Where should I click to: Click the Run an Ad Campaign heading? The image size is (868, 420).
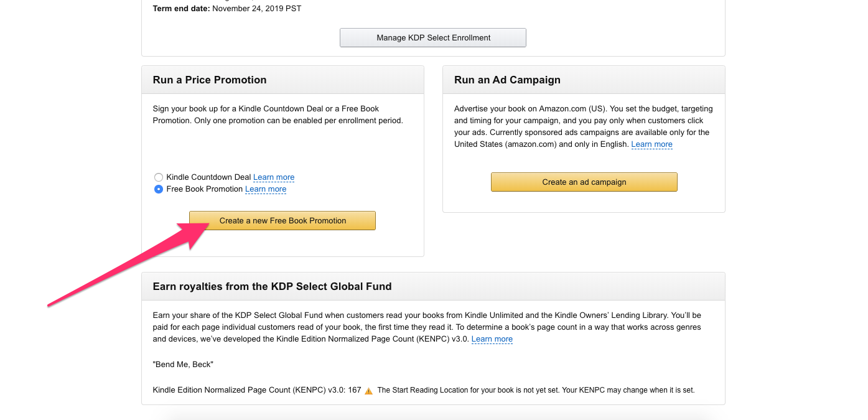point(507,80)
